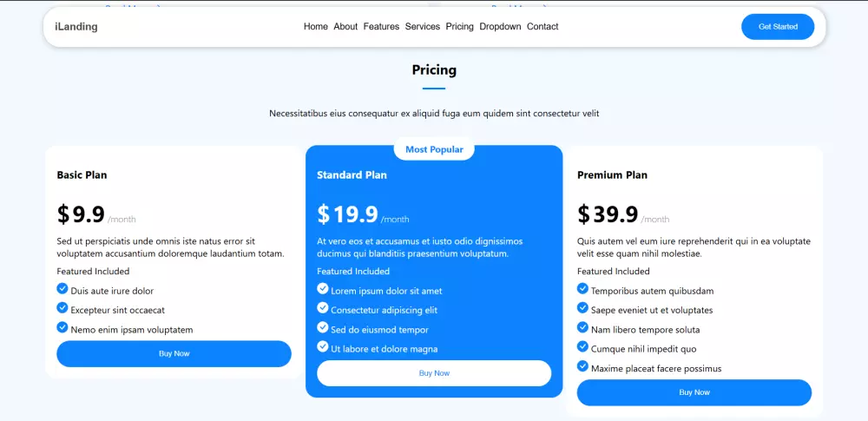Click checkmark icon next to Excepteur sint occaecat
Image resolution: width=868 pixels, height=421 pixels.
[x=62, y=308]
